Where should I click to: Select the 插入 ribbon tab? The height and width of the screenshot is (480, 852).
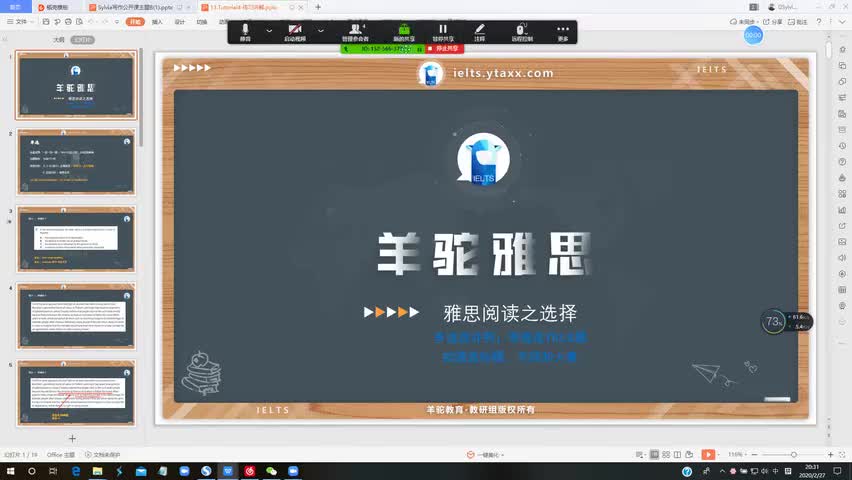pyautogui.click(x=157, y=22)
